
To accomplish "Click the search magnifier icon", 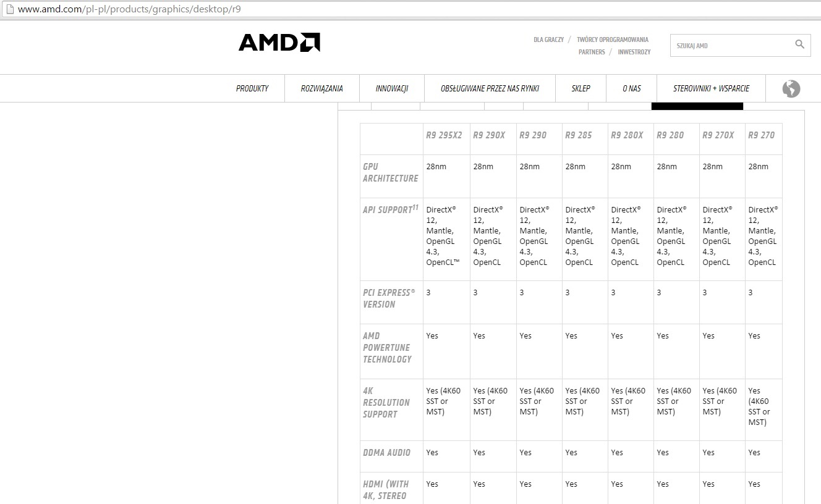I will pos(799,44).
